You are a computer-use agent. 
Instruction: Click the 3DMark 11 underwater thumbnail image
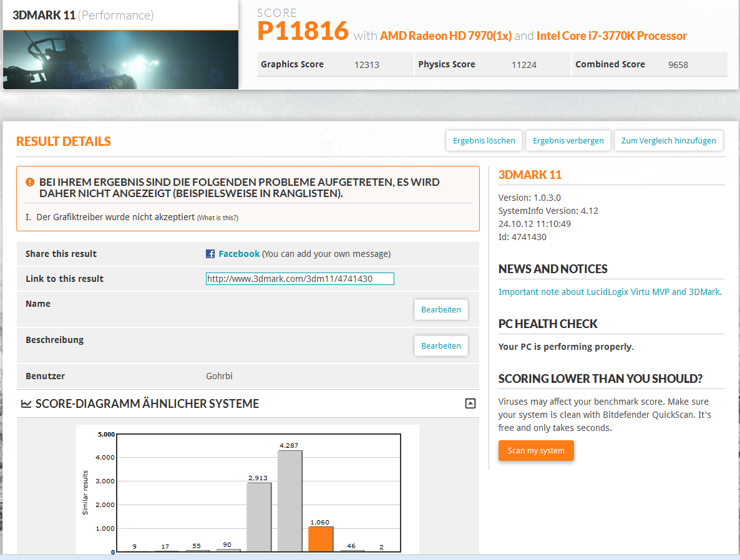tap(121, 60)
